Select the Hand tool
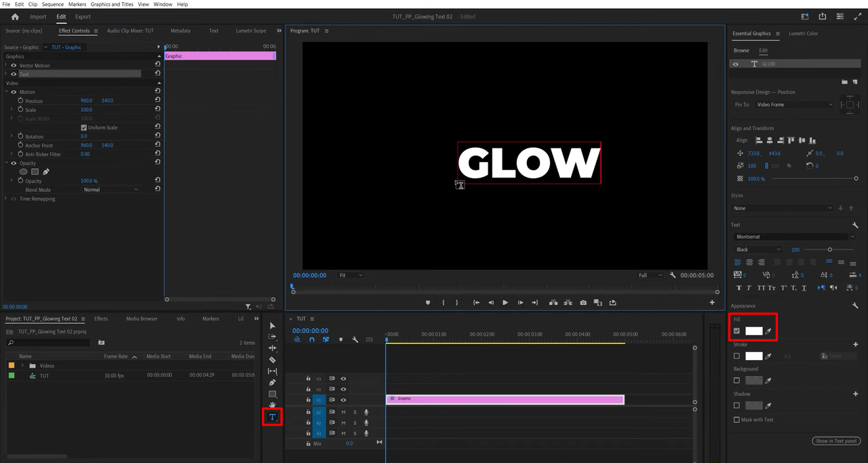The width and height of the screenshot is (868, 463). (273, 405)
